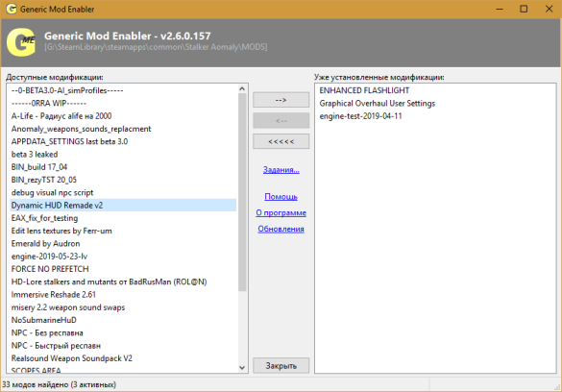The height and width of the screenshot is (392, 562).
Task: Open the Задания link
Action: [x=281, y=169]
